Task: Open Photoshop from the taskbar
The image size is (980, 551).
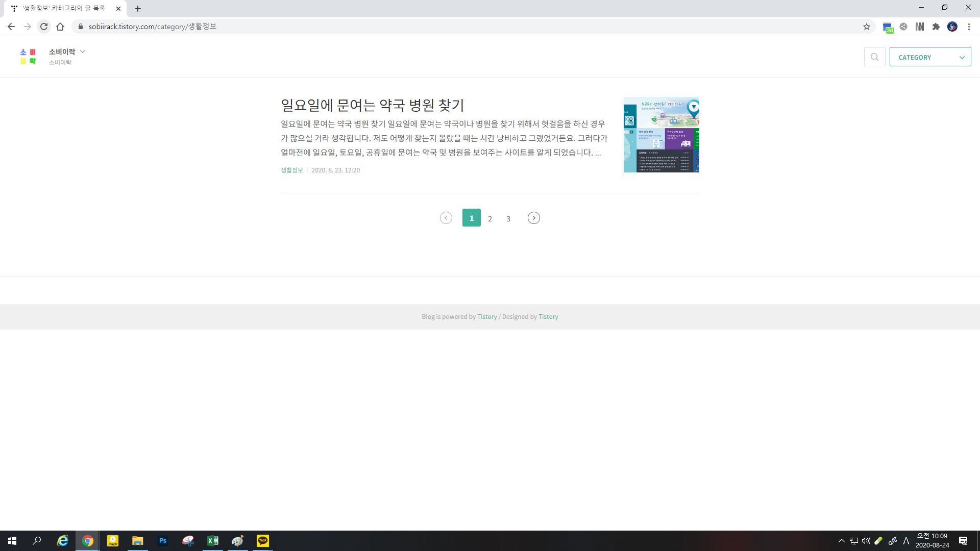Action: coord(163,540)
